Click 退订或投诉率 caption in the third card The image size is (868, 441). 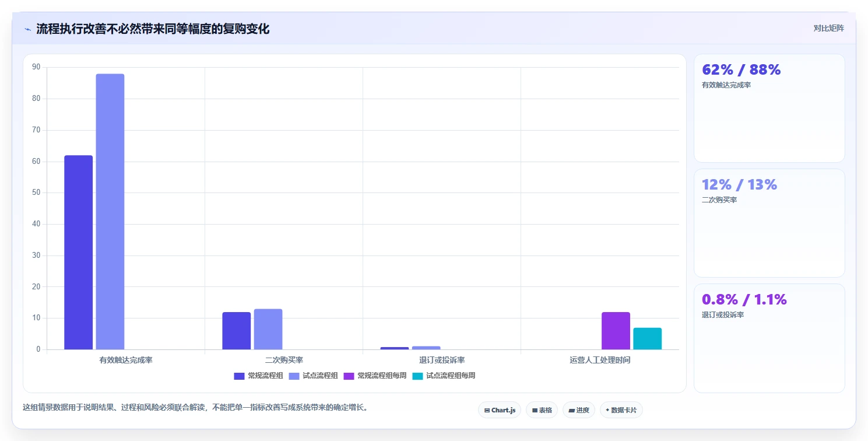pos(723,315)
